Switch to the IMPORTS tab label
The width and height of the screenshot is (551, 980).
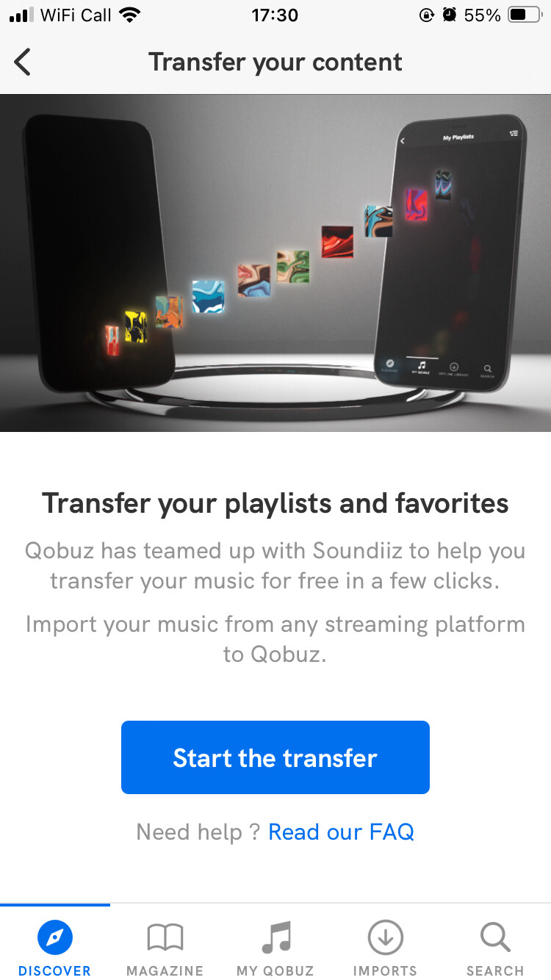pyautogui.click(x=385, y=970)
